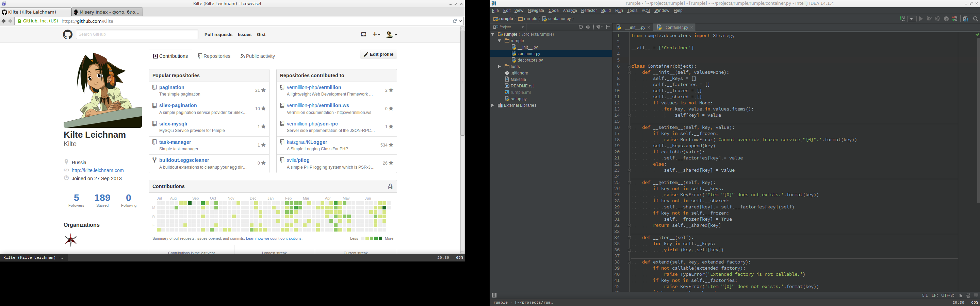
Task: Click the Hector inspector icon in status bar
Action: 968,295
